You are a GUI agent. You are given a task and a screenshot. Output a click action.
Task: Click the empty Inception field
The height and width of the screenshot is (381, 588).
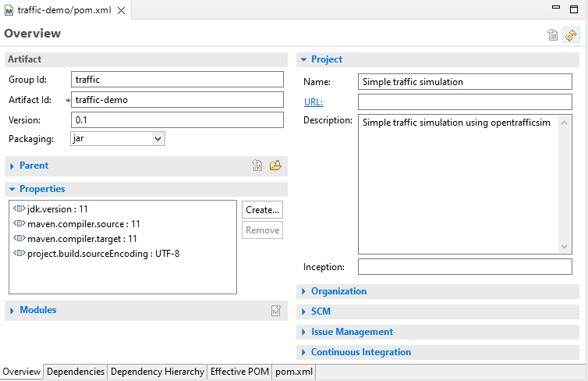[465, 266]
